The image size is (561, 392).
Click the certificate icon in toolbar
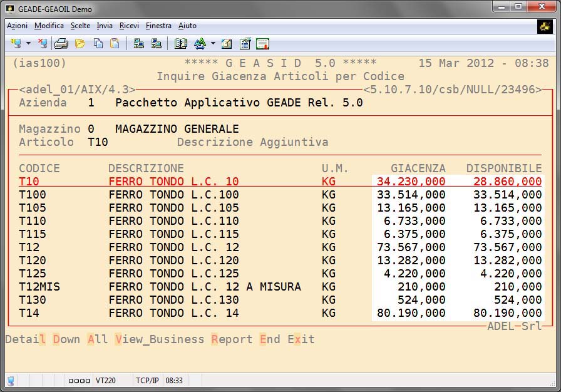pyautogui.click(x=262, y=43)
